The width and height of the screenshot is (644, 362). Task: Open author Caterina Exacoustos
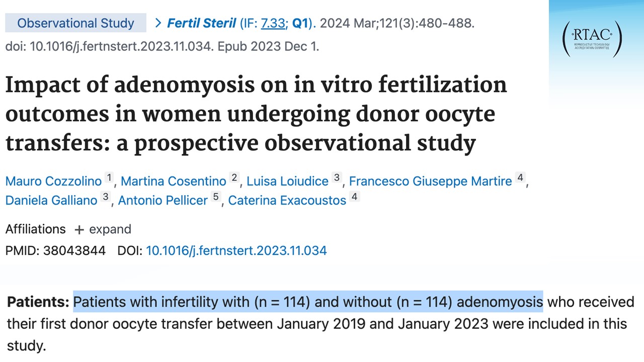287,200
